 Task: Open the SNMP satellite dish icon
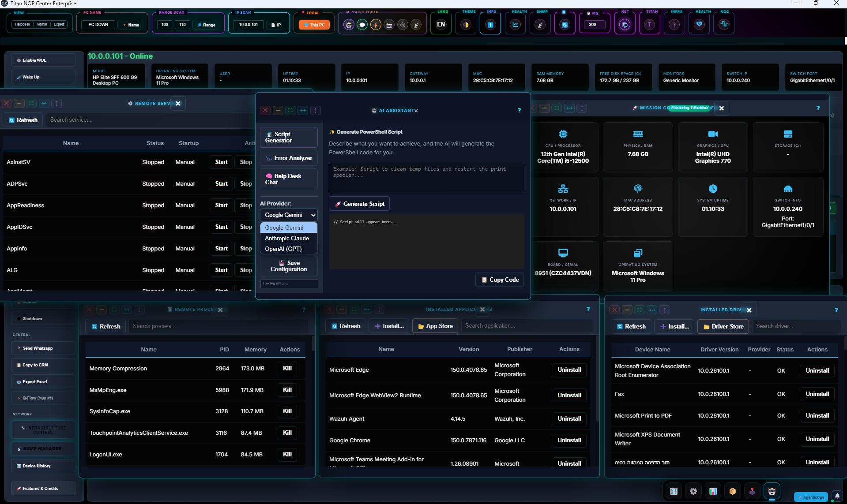click(x=540, y=25)
